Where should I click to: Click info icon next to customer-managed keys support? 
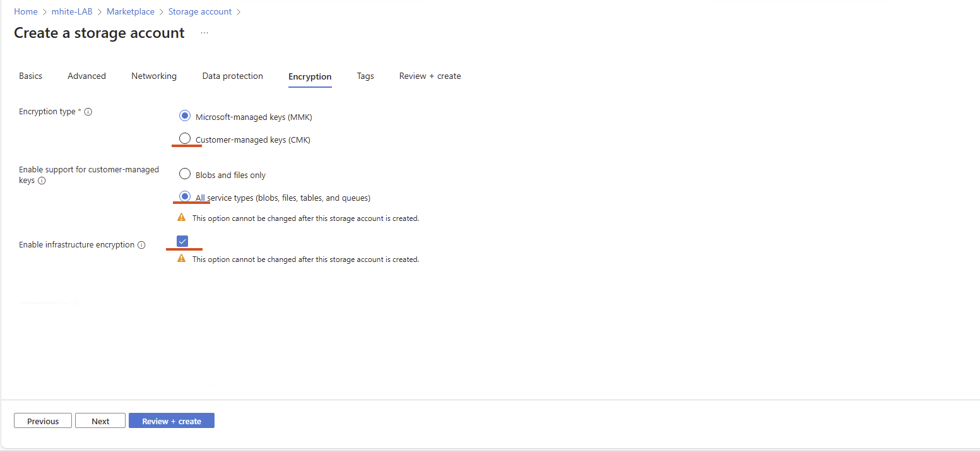pos(42,181)
